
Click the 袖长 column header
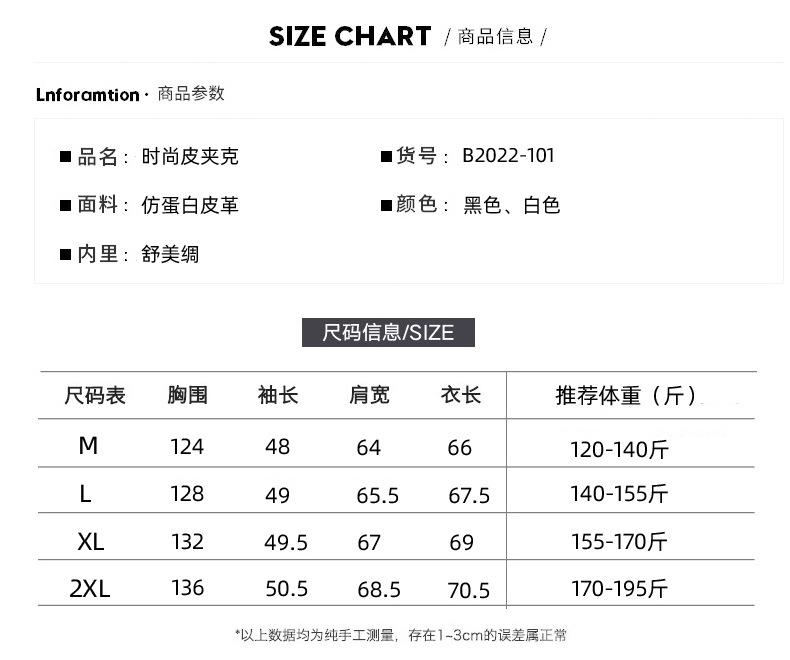(x=278, y=396)
